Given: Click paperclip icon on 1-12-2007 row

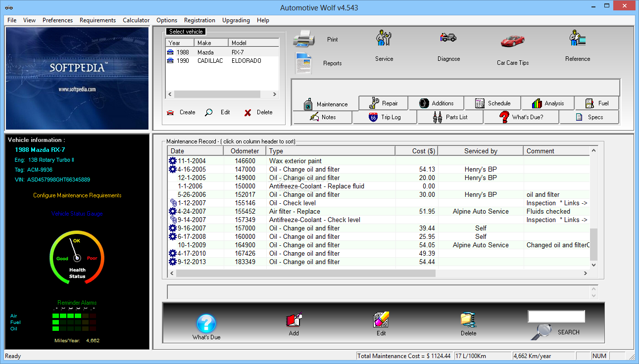Looking at the screenshot, I should coord(173,203).
